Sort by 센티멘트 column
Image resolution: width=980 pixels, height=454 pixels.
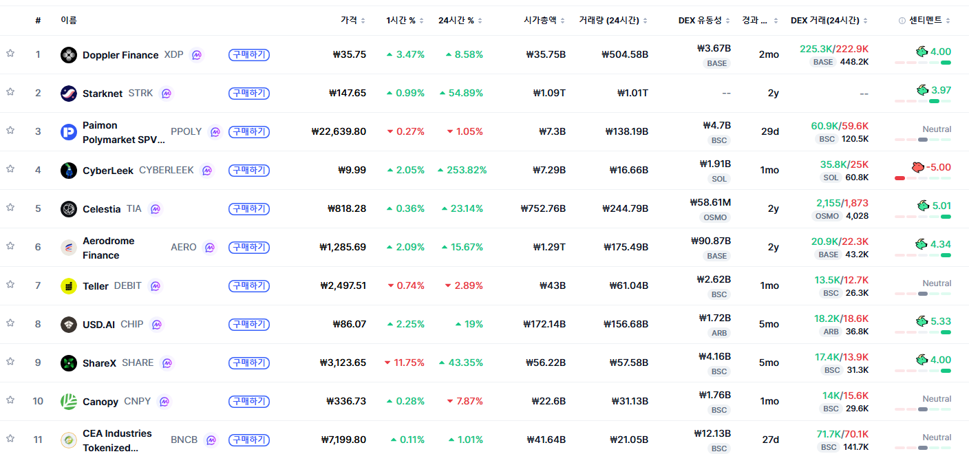(x=930, y=21)
